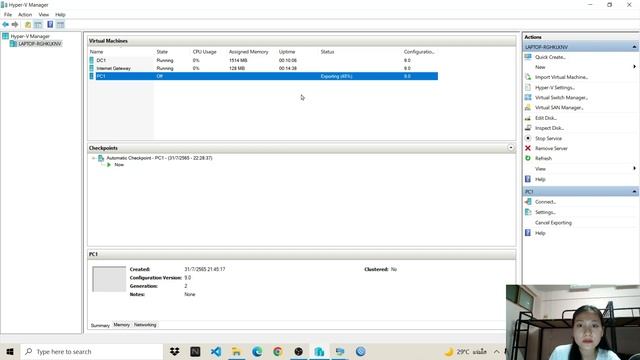640x360 pixels.
Task: Click Inspect Disk action icon
Action: click(x=528, y=128)
